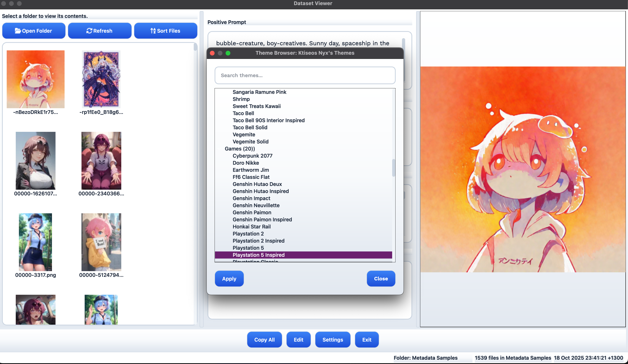
Task: Choose the Taco Bell Solid theme
Action: [x=250, y=127]
